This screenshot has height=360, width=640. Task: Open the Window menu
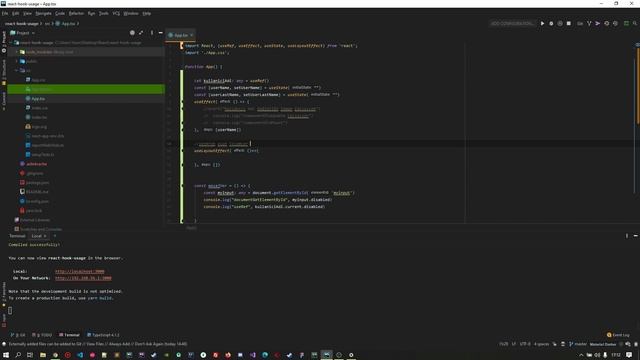[131, 13]
